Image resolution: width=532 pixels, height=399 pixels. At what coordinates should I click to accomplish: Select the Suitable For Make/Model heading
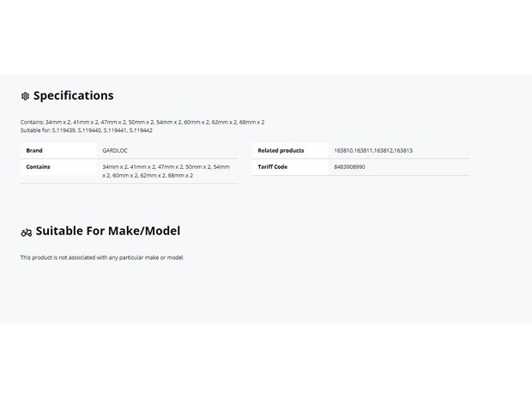[x=108, y=231]
